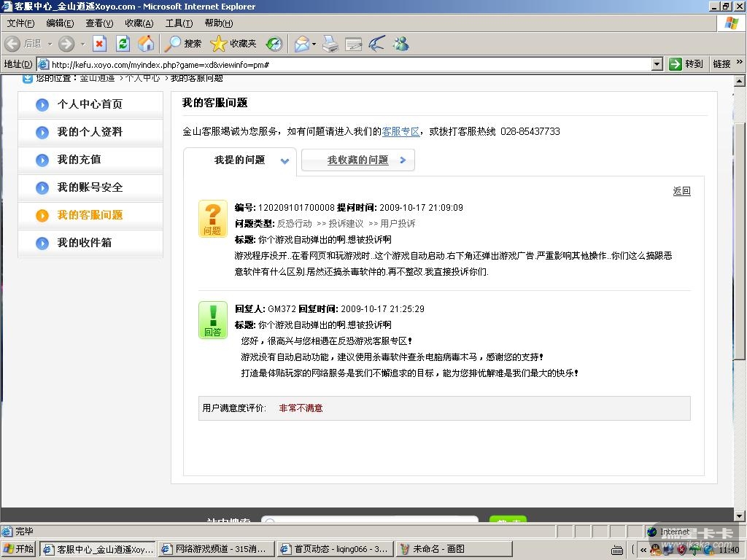The image size is (747, 560).
Task: Open the Back button history dropdown arrow
Action: tap(50, 44)
